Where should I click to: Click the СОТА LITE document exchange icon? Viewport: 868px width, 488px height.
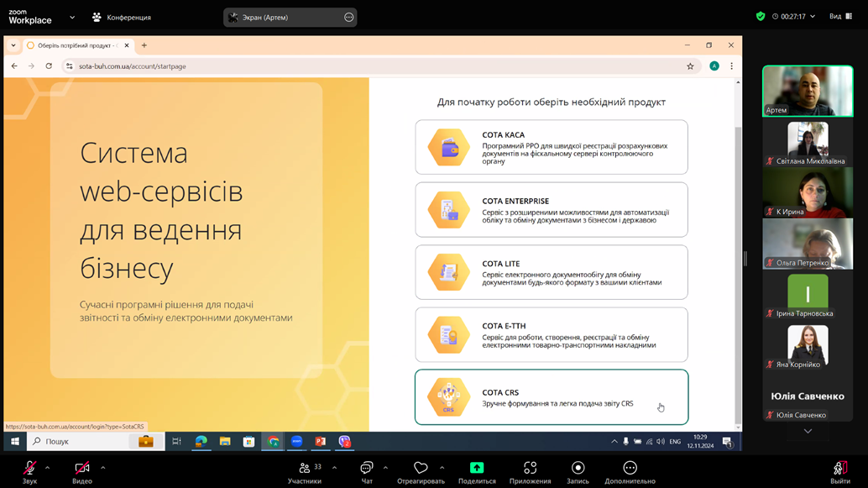coord(448,272)
